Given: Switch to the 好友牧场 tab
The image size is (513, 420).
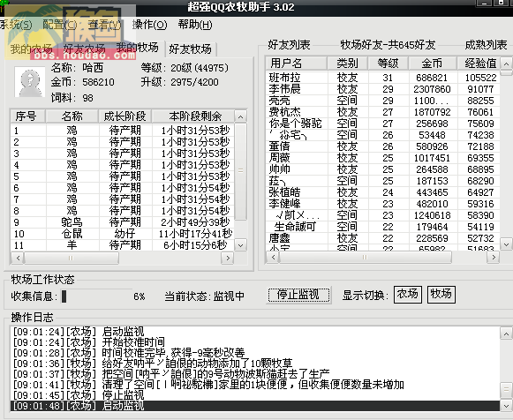Looking at the screenshot, I should [x=190, y=49].
